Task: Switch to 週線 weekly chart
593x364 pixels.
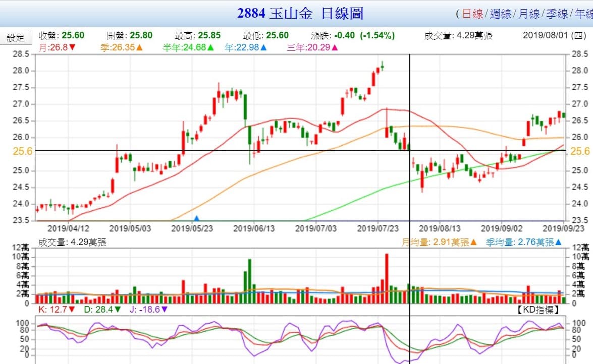Action: point(500,14)
